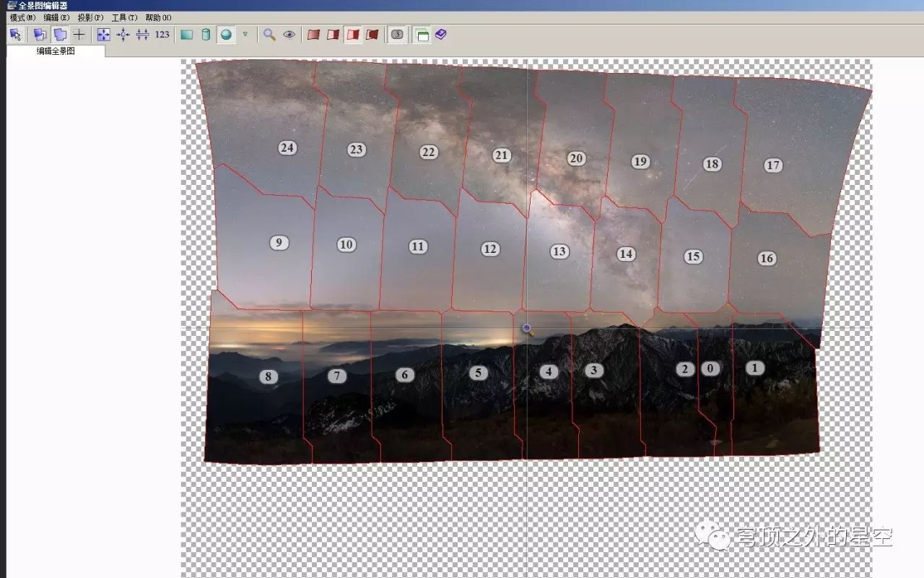The width and height of the screenshot is (924, 578).
Task: Click image number label 23
Action: 356,150
